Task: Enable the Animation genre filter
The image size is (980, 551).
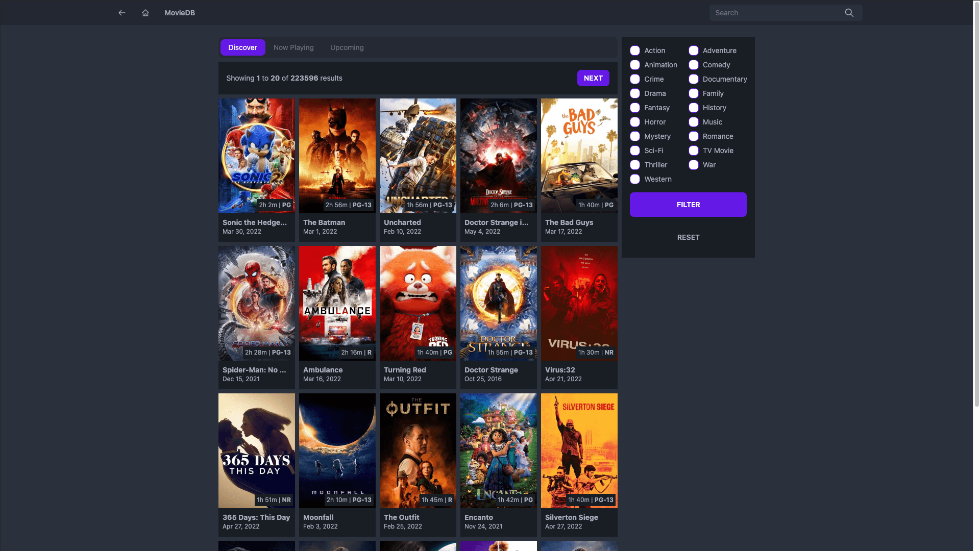Action: click(x=635, y=65)
